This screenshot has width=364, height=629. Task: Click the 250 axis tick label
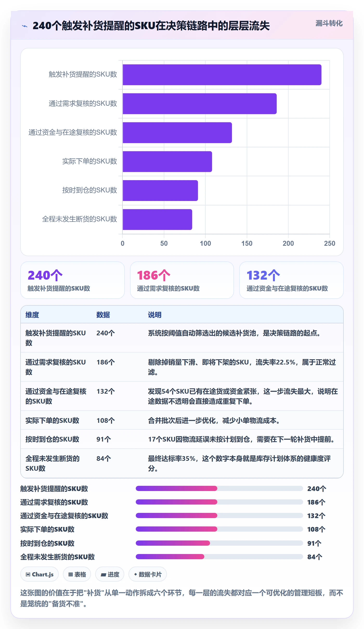point(329,243)
